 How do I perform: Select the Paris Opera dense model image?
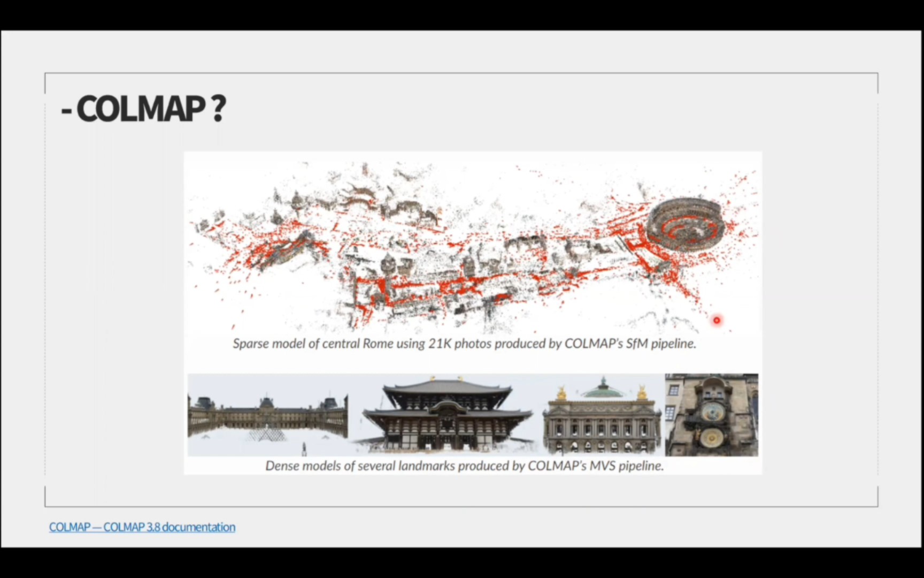click(602, 415)
